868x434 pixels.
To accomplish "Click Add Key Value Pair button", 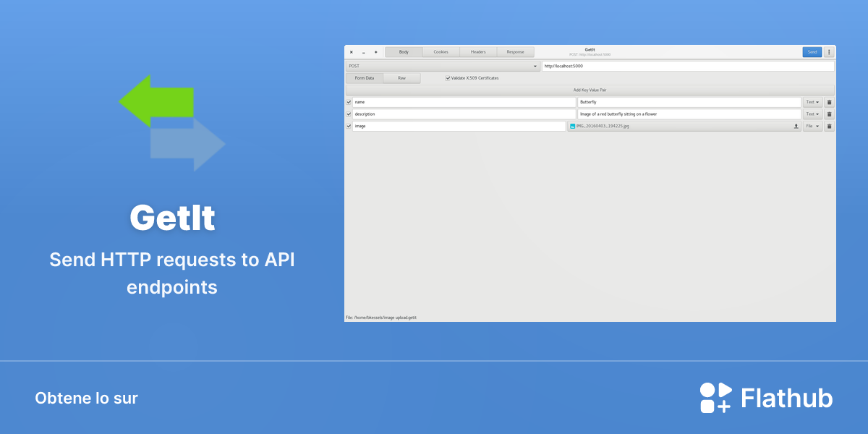I will point(590,90).
